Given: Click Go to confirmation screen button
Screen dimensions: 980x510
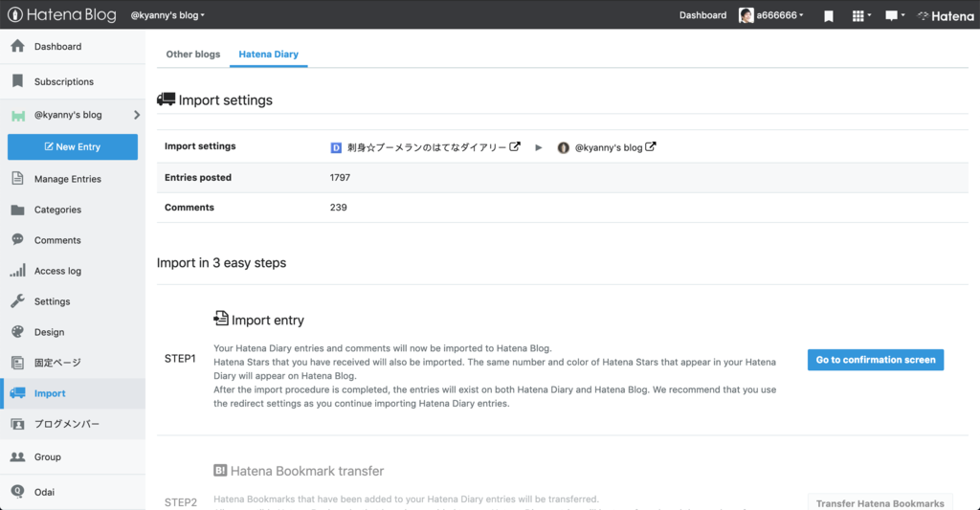Looking at the screenshot, I should [876, 360].
